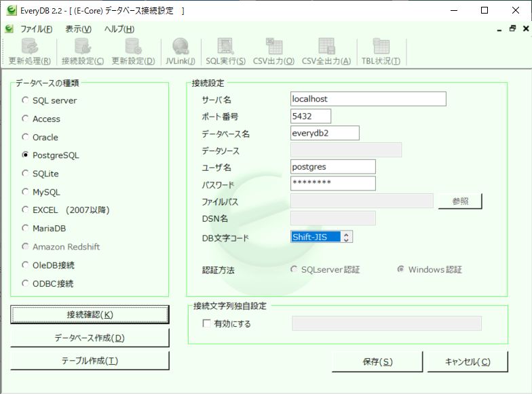This screenshot has width=532, height=394.
Task: Open the ヘルプ(H) menu
Action: [x=119, y=29]
